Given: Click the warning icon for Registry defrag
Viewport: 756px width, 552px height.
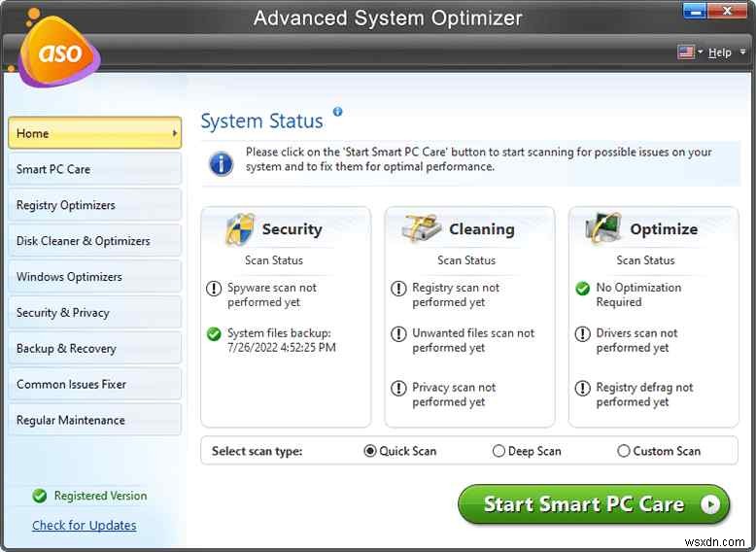Looking at the screenshot, I should [582, 388].
